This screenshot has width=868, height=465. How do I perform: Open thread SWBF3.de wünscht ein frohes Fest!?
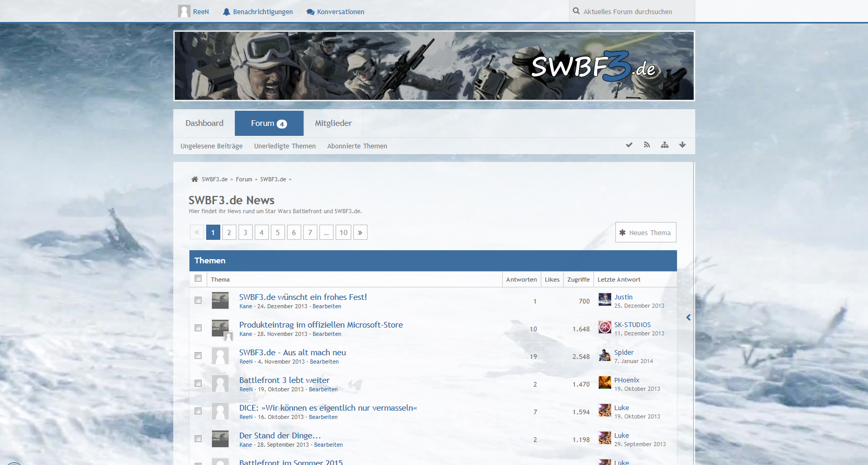(303, 297)
